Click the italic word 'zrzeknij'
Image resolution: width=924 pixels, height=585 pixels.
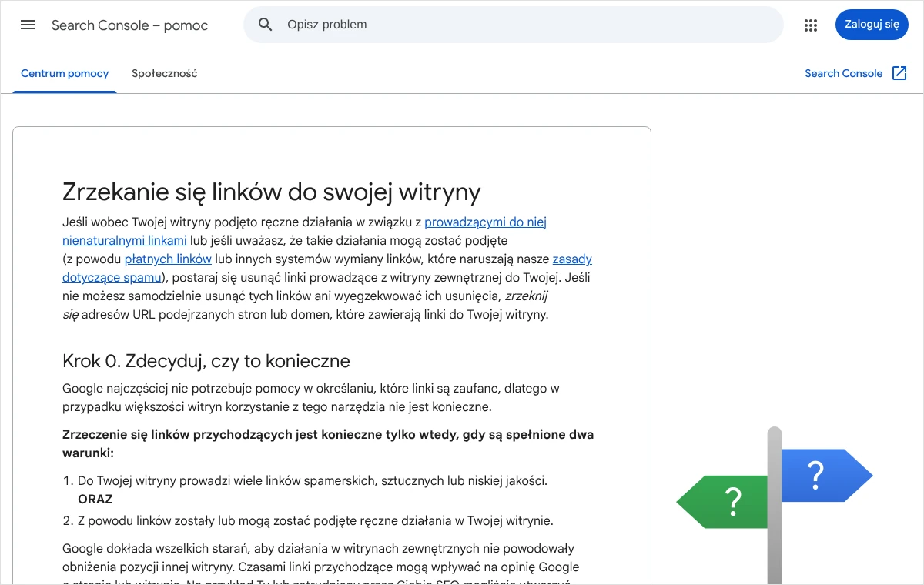point(526,296)
